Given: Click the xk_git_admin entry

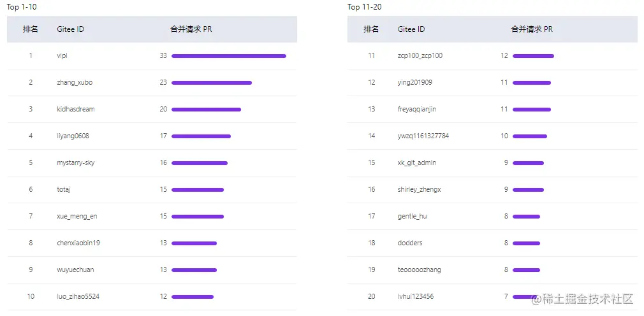Looking at the screenshot, I should (x=417, y=162).
